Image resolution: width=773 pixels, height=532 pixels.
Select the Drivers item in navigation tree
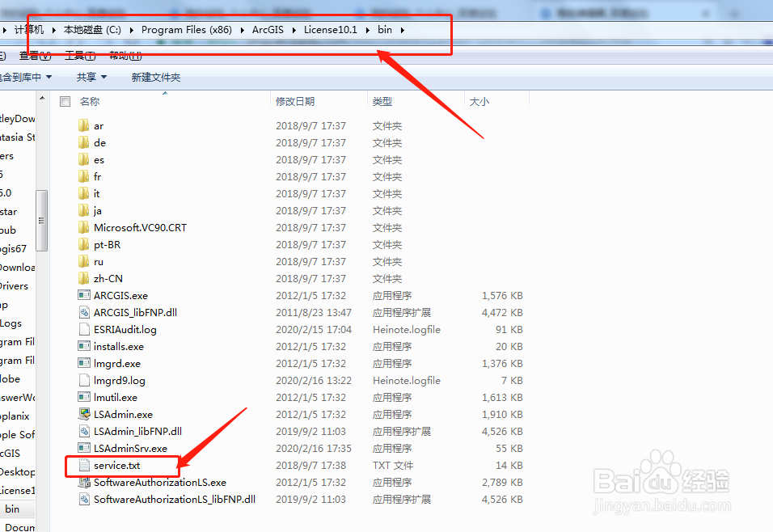click(x=14, y=285)
